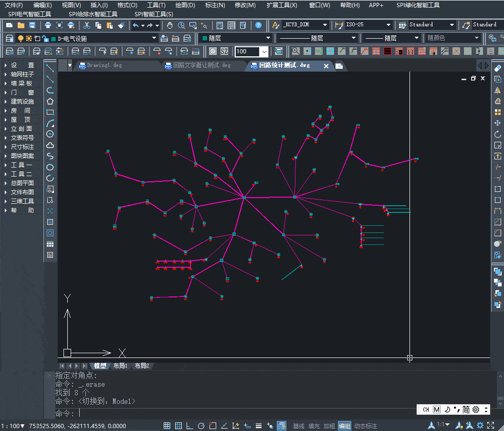Click the Save file icon
Screen dimensions: 504x431
[x=32, y=25]
